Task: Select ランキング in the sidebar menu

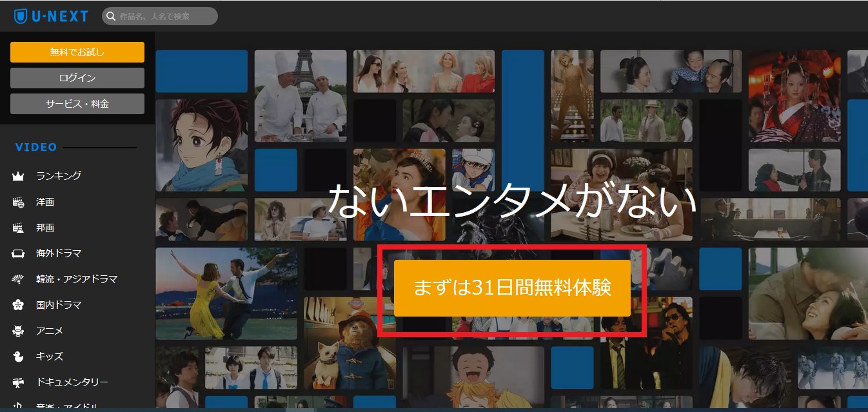Action: (x=59, y=176)
